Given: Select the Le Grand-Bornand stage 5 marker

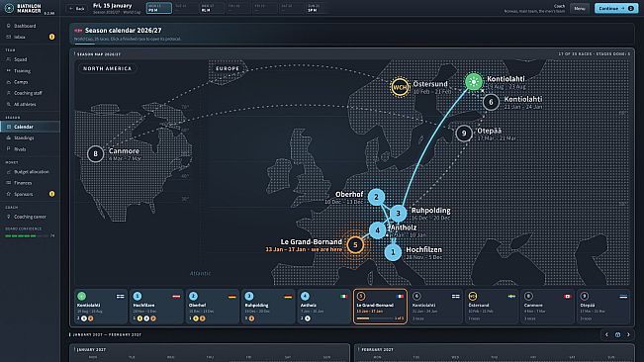Looking at the screenshot, I should point(355,245).
